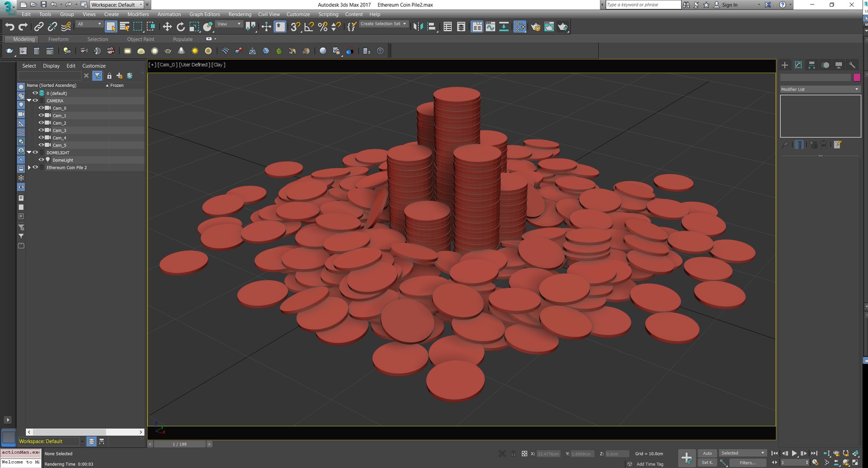Select the Select and Move tool

[167, 27]
